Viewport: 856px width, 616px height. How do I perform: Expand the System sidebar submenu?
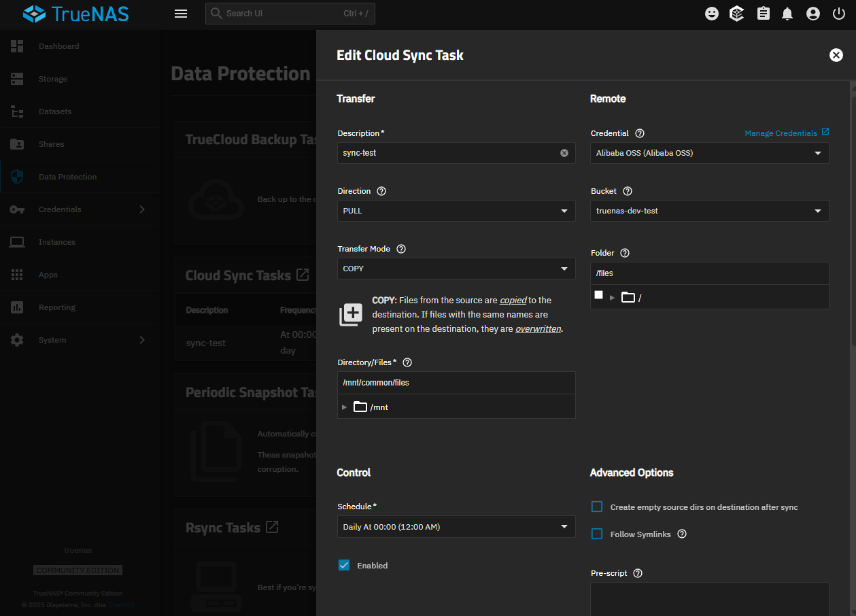[x=142, y=340]
